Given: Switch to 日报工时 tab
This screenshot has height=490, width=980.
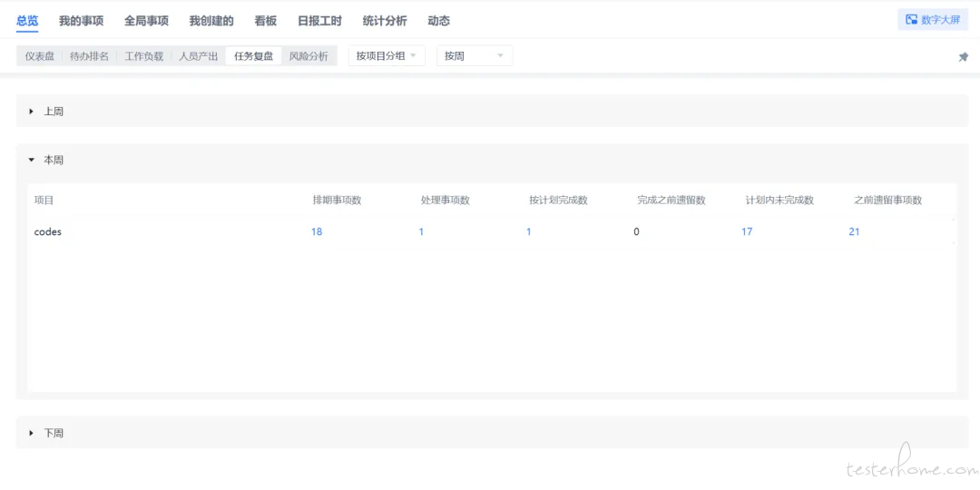Looking at the screenshot, I should (320, 21).
